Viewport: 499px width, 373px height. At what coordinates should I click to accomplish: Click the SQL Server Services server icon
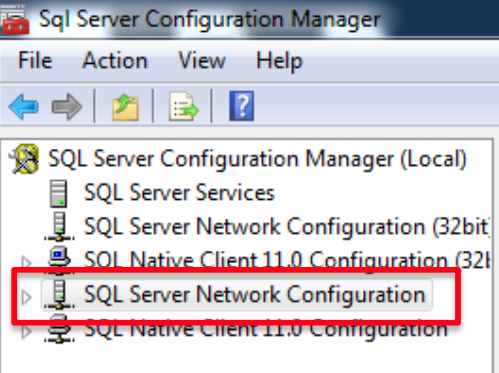(x=59, y=193)
